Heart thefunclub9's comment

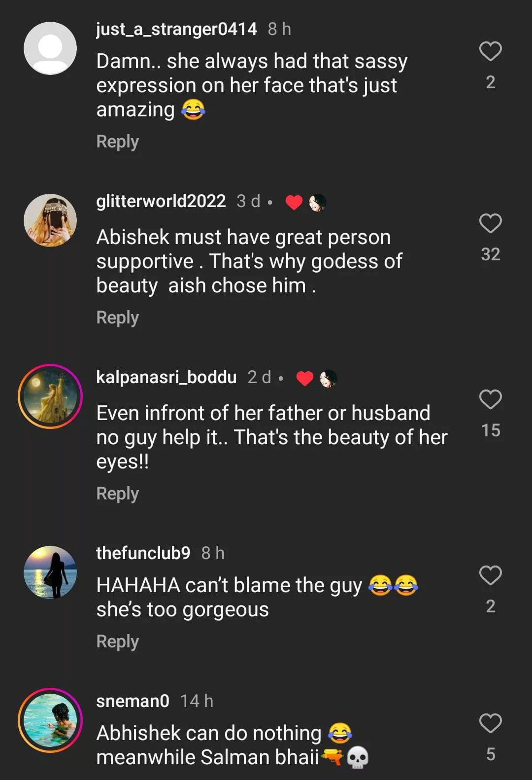tap(490, 575)
